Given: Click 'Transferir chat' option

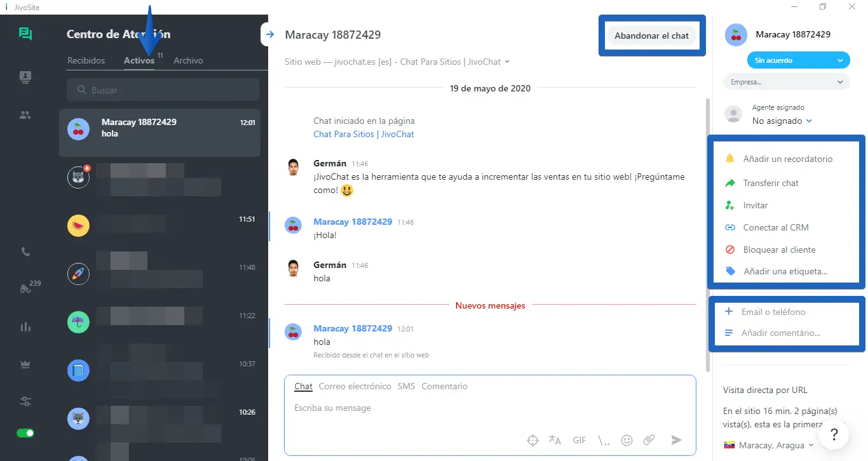Looking at the screenshot, I should point(770,183).
